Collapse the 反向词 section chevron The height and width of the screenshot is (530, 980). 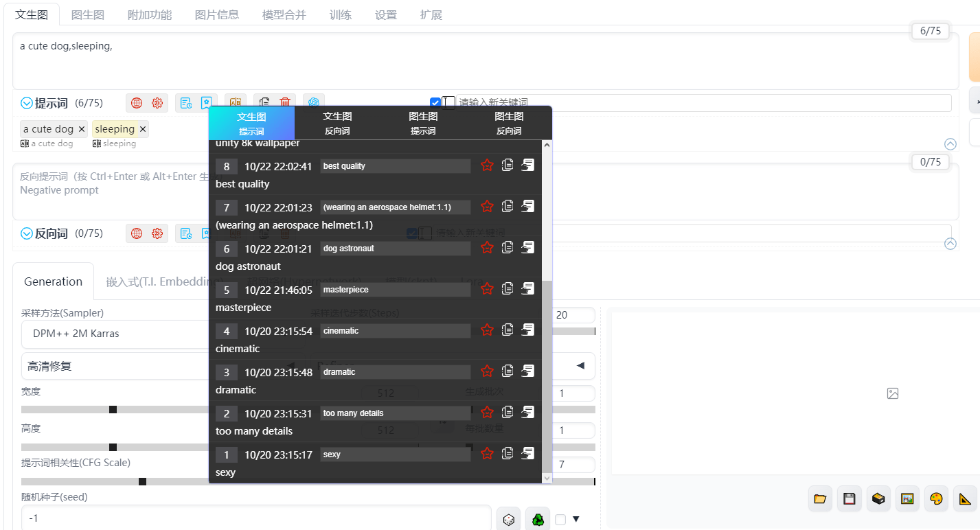(27, 234)
